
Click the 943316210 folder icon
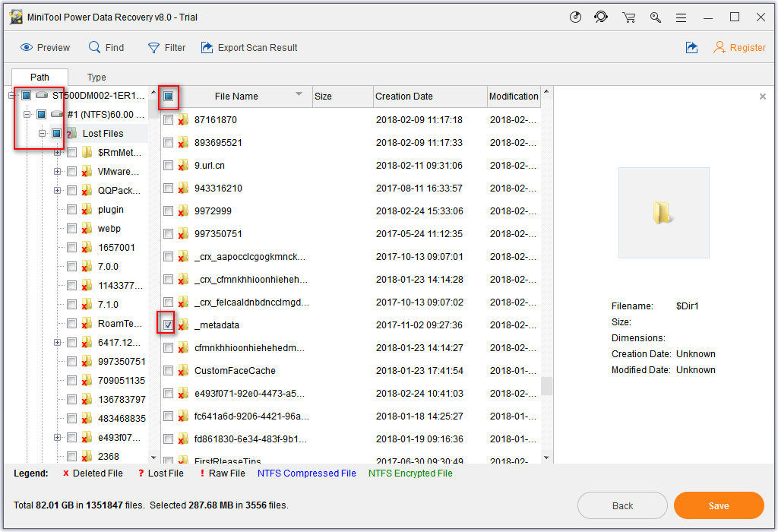(x=183, y=188)
